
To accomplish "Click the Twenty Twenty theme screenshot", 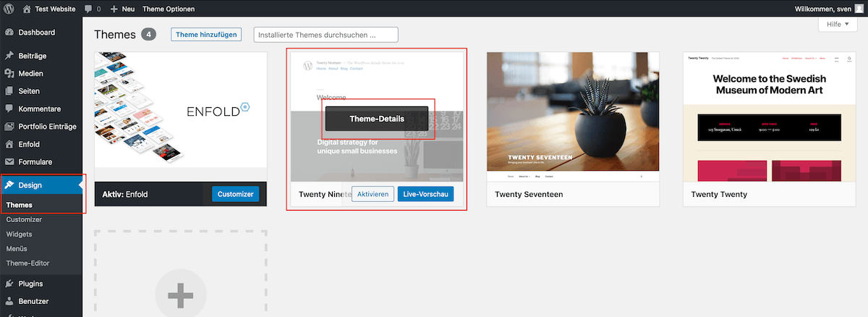I will coord(770,116).
